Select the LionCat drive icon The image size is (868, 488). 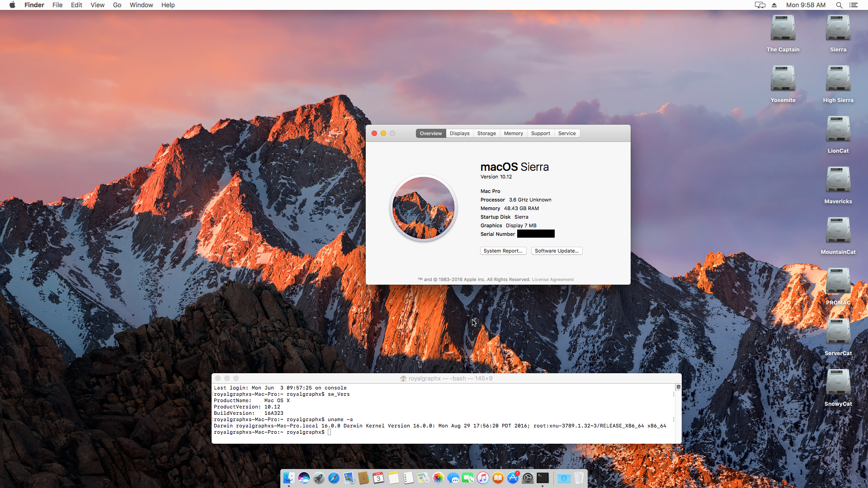838,129
